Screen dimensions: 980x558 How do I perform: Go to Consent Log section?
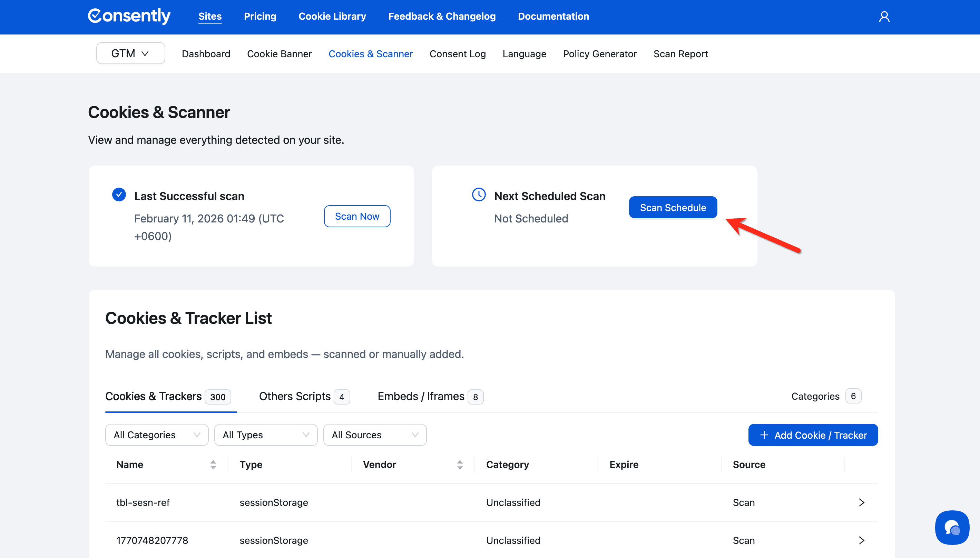[458, 54]
